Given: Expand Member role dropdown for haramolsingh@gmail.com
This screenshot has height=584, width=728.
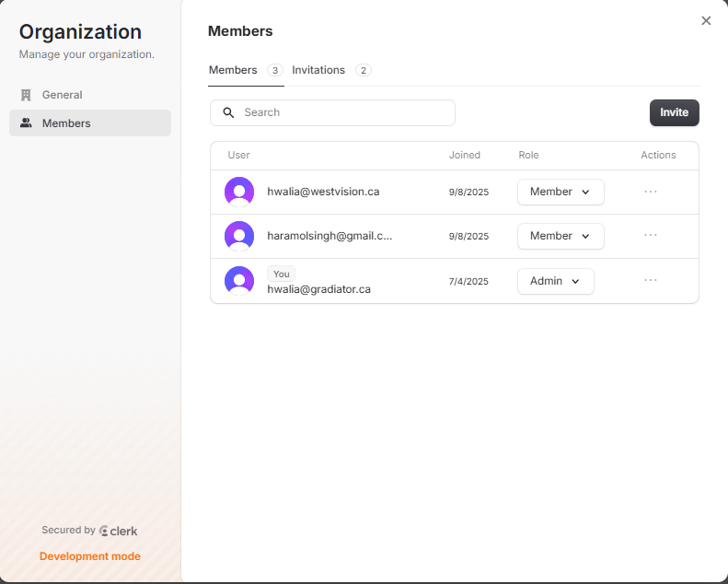Looking at the screenshot, I should (x=560, y=236).
